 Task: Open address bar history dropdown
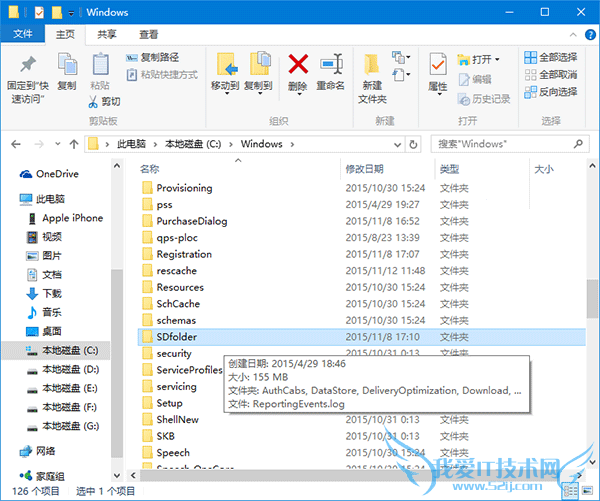(398, 145)
